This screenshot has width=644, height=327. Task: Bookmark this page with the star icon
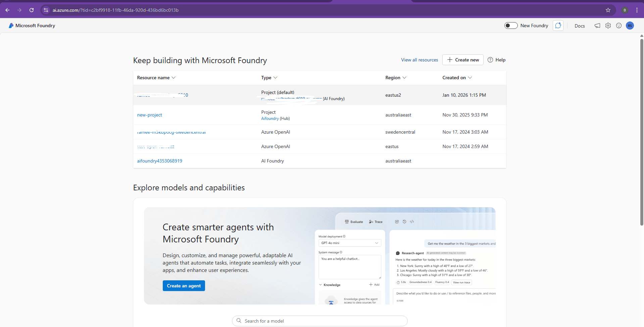pyautogui.click(x=608, y=10)
